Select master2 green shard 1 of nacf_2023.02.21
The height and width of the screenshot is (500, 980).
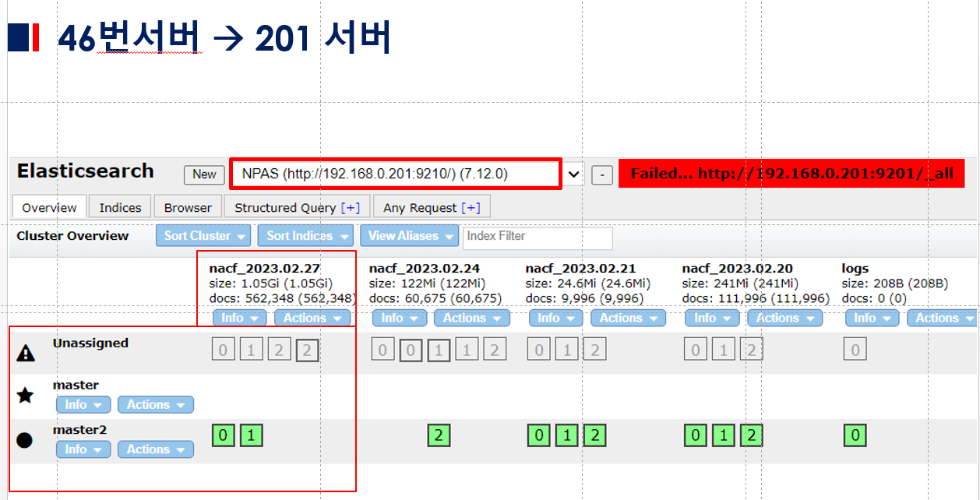(x=566, y=435)
